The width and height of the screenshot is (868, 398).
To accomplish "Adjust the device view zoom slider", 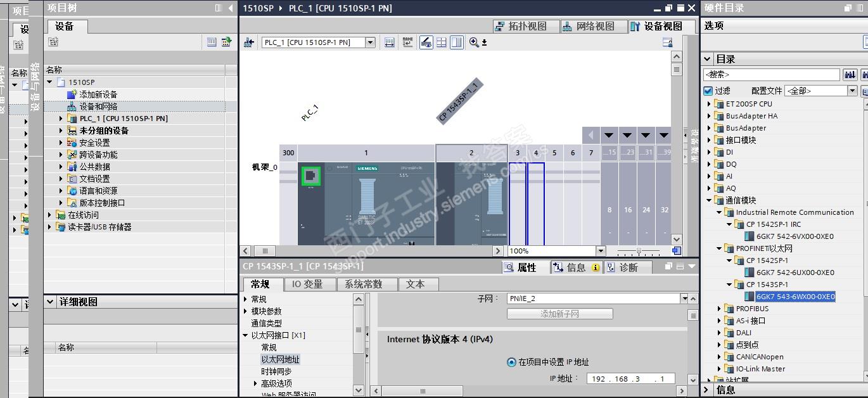I will coord(639,251).
